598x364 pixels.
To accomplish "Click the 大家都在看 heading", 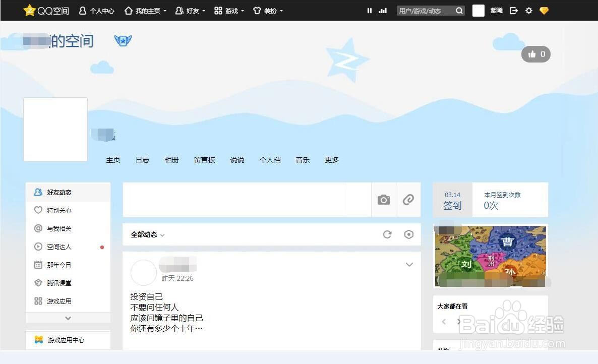I will tap(452, 306).
